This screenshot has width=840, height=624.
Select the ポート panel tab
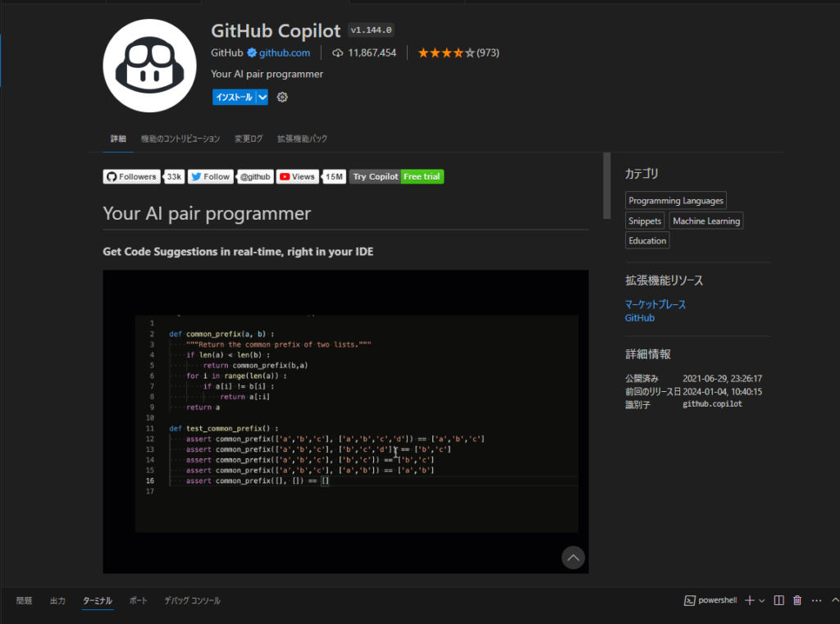click(x=138, y=600)
